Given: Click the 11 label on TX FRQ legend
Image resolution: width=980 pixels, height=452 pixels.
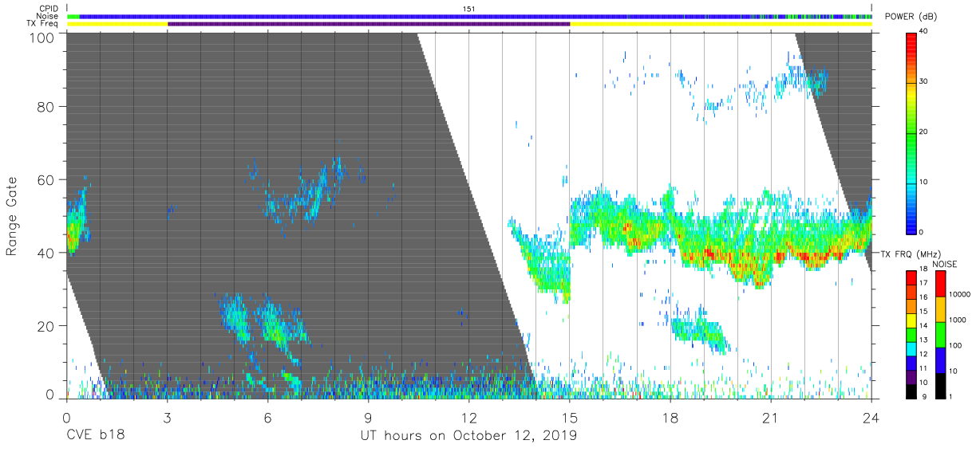Looking at the screenshot, I should point(923,368).
